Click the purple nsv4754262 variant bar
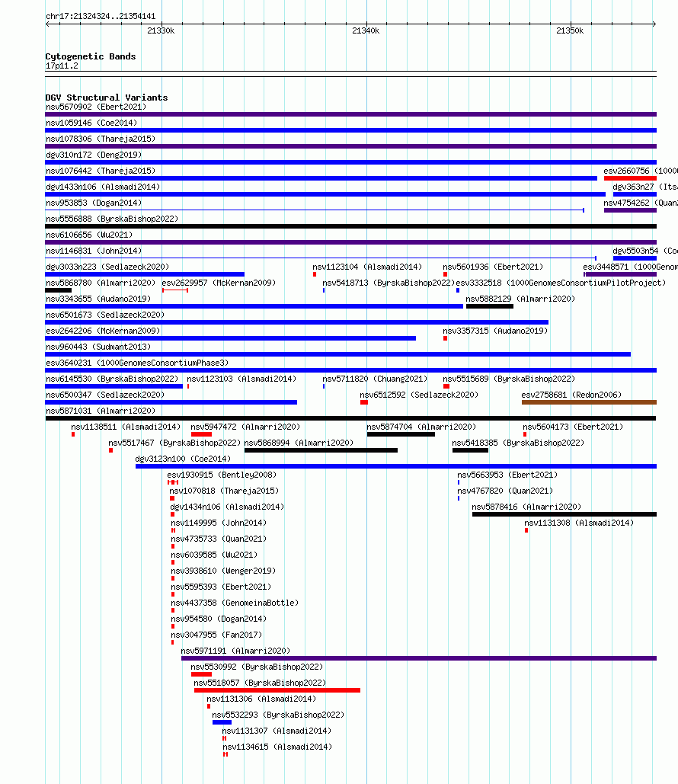This screenshot has width=678, height=784. (x=630, y=210)
